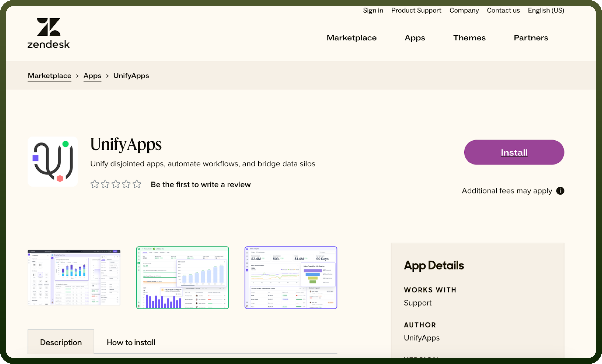Screen dimensions: 602x364
Task: Open the green-bordered dashboard screenshot thumbnail
Action: pos(182,278)
